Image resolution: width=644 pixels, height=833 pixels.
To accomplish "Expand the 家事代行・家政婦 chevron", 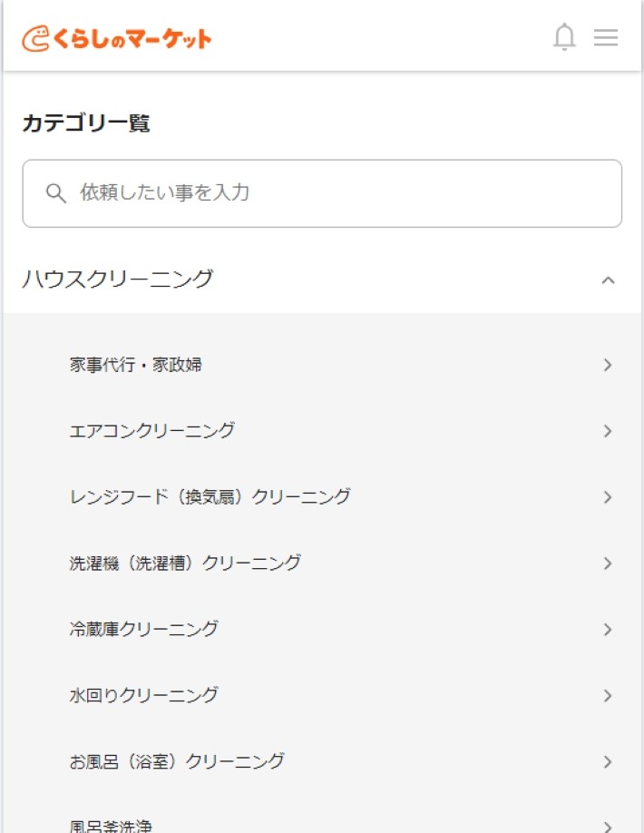I will [x=607, y=365].
